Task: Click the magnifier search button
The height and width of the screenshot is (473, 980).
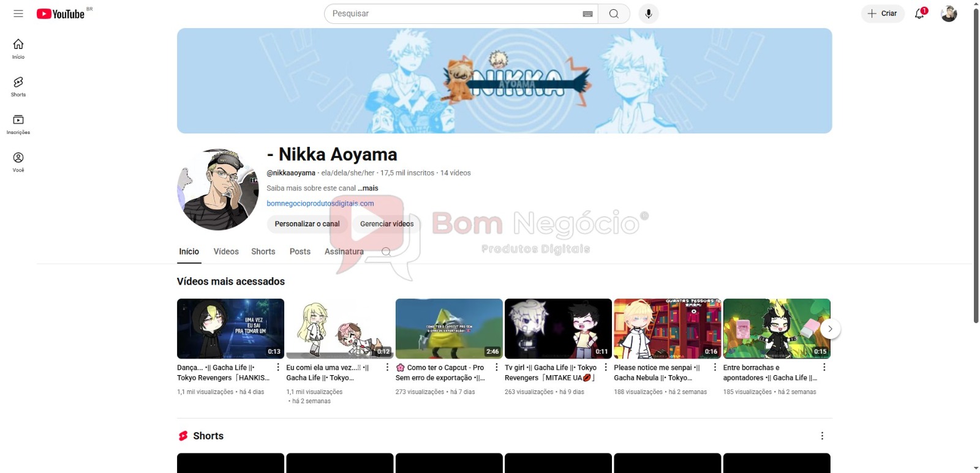Action: pos(614,13)
